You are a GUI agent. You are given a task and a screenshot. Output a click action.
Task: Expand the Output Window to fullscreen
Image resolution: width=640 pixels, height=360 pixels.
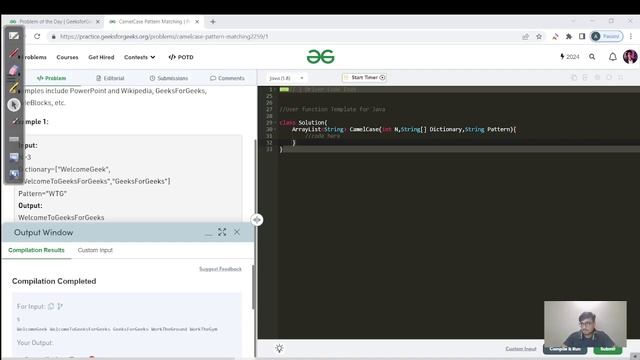[x=222, y=232]
